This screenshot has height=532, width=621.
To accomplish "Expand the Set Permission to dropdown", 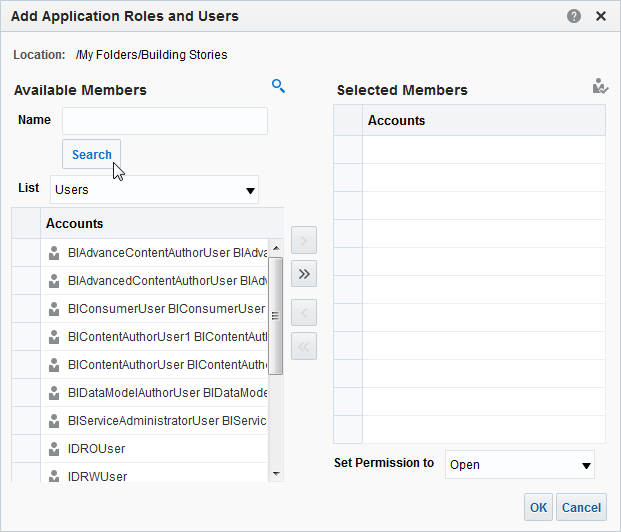I will [x=519, y=464].
